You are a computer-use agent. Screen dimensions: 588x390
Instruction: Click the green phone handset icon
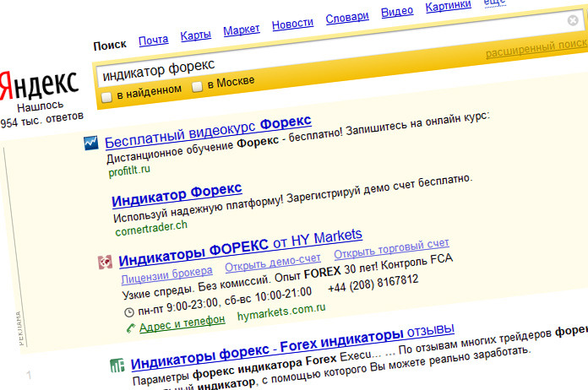[131, 328]
